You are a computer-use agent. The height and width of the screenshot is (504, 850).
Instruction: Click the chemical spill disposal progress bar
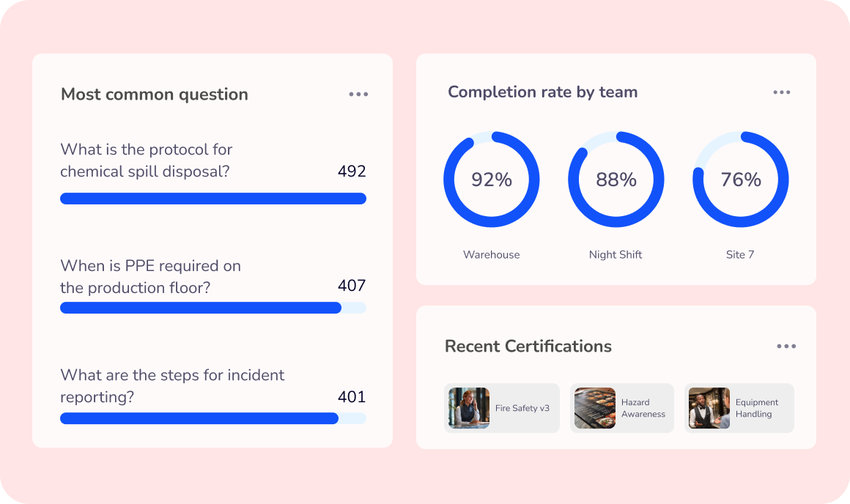(213, 199)
